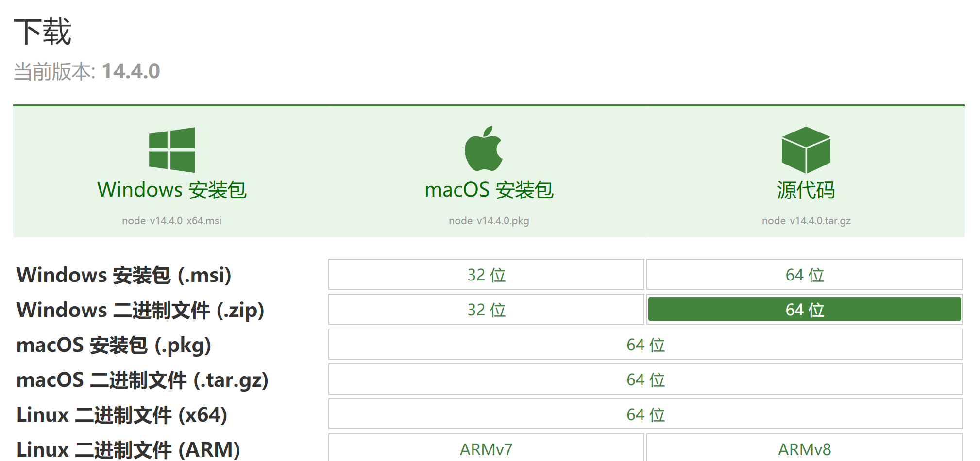
Task: Click the Windows logo icon
Action: point(172,150)
